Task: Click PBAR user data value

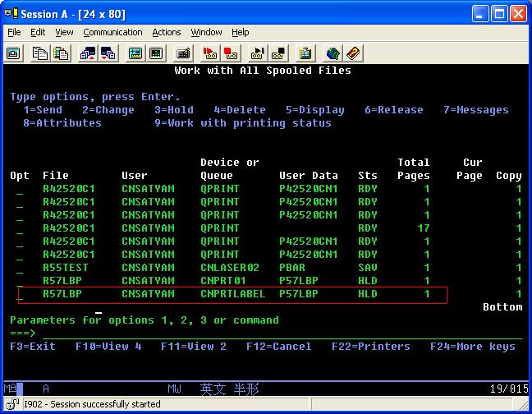Action: [x=292, y=268]
